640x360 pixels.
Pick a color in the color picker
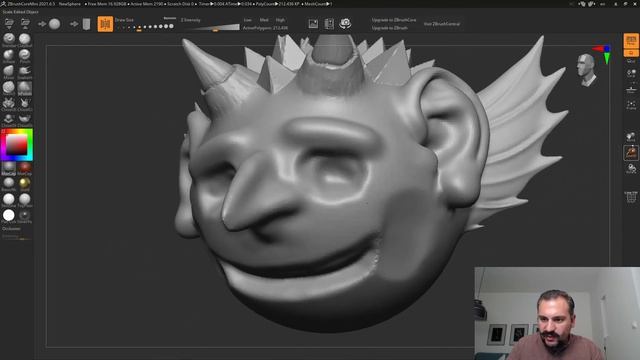(16, 144)
